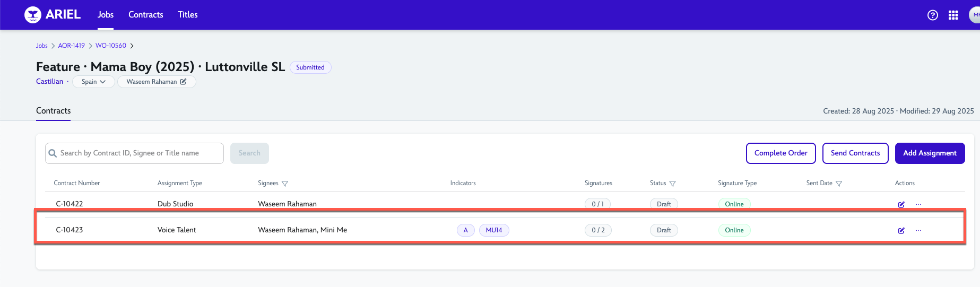Open the Sent Date column filter
The image size is (980, 287).
pyautogui.click(x=839, y=184)
